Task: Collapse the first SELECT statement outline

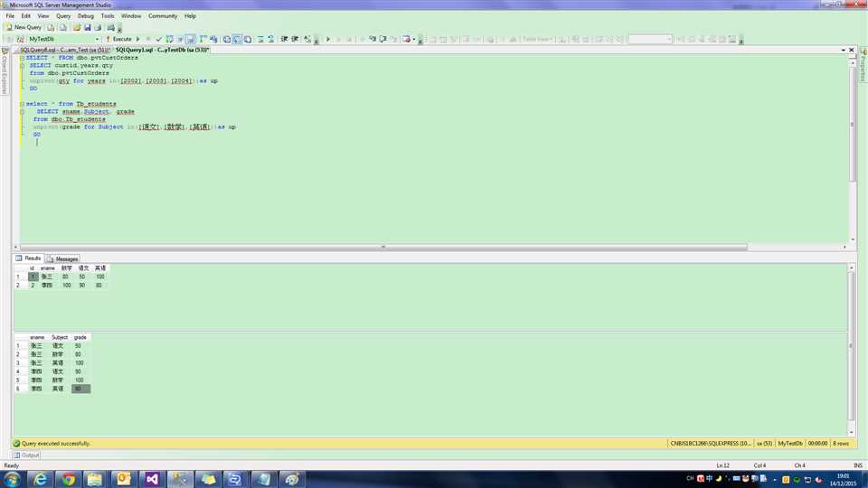Action: 22,58
